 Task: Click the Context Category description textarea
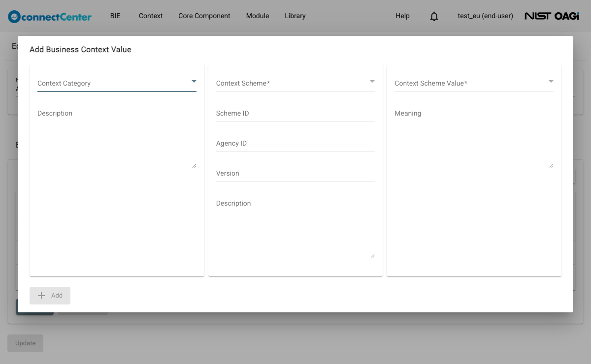coord(117,139)
